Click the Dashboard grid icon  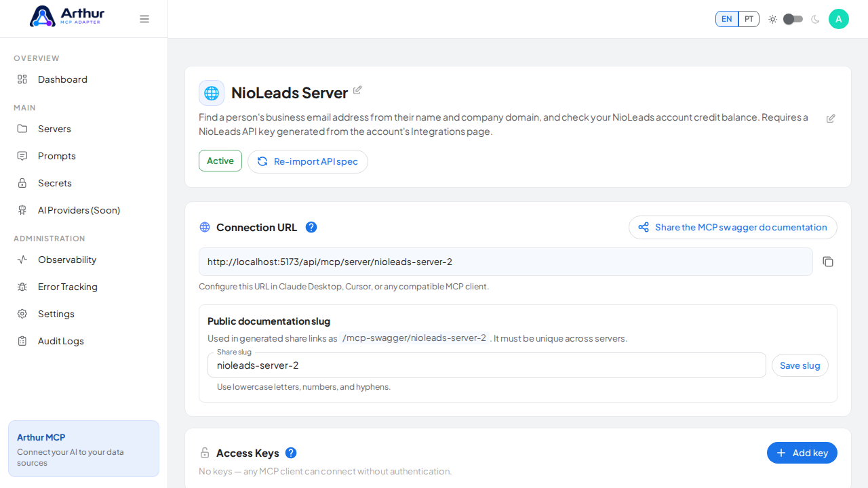[22, 79]
